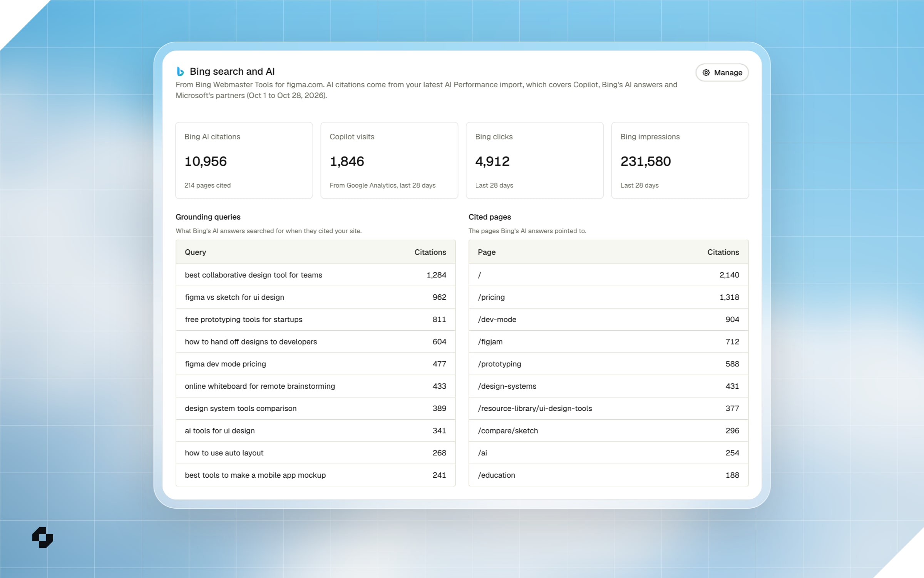This screenshot has width=924, height=578.
Task: Select query 'best collaborative design tool for teams'
Action: coord(316,275)
